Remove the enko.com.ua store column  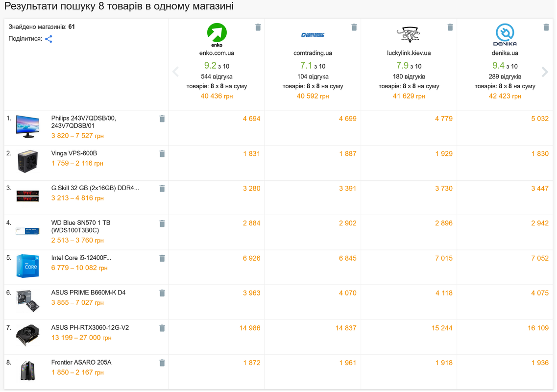point(259,27)
